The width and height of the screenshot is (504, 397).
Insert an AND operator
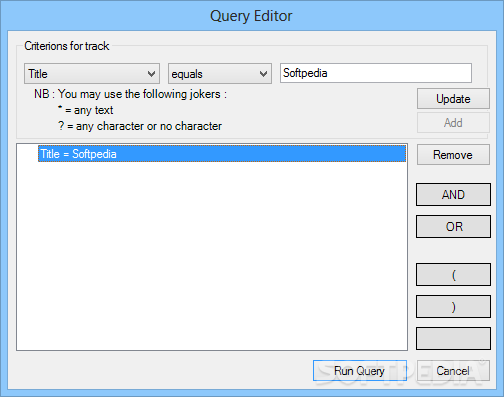click(453, 194)
